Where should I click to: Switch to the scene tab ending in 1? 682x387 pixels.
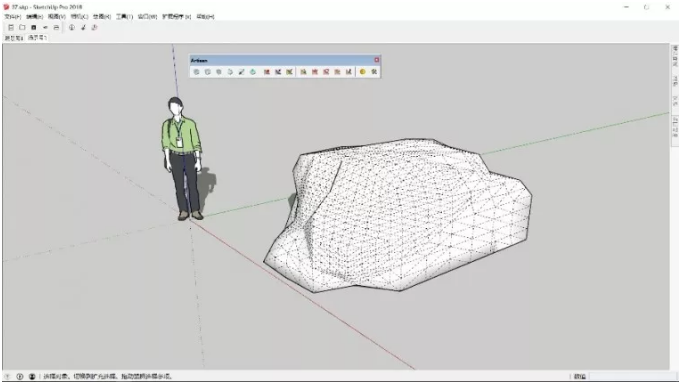point(37,38)
